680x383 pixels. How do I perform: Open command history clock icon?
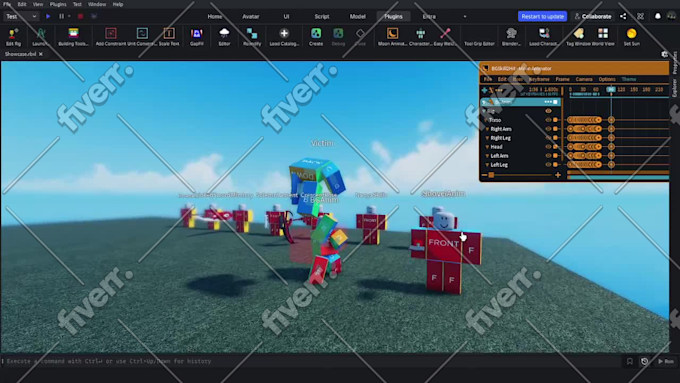click(x=644, y=361)
